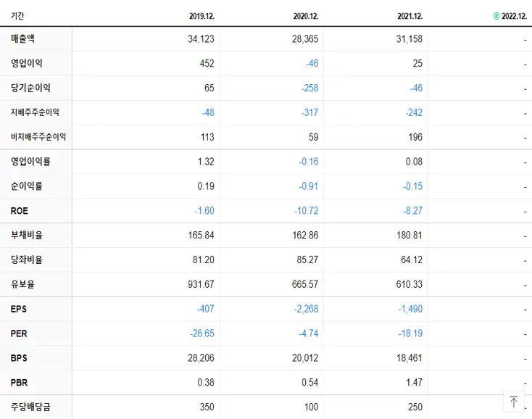Select the 2022.12. column header
The image size is (532, 419).
[514, 16]
